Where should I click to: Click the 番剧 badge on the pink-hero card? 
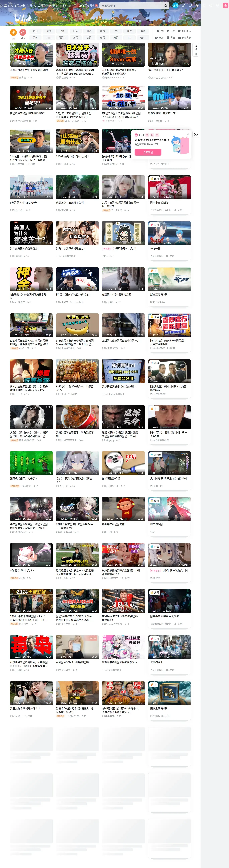155,179
